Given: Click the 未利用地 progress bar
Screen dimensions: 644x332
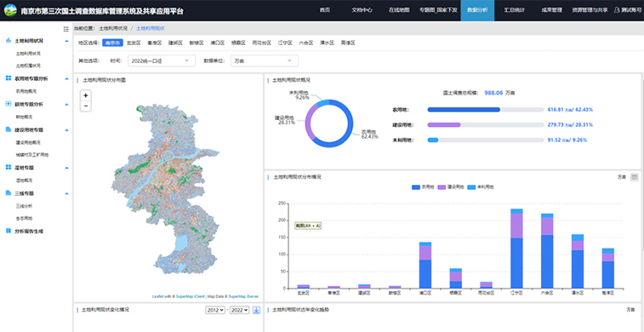Looking at the screenshot, I should (433, 140).
